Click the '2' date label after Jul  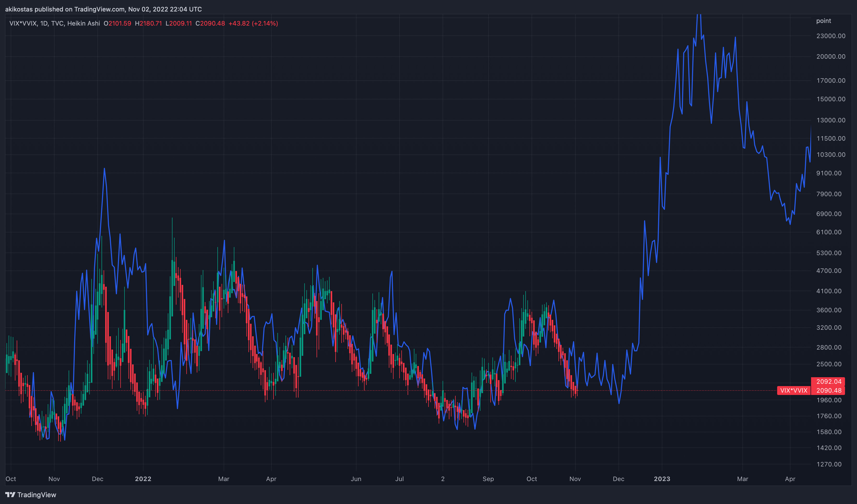point(443,479)
